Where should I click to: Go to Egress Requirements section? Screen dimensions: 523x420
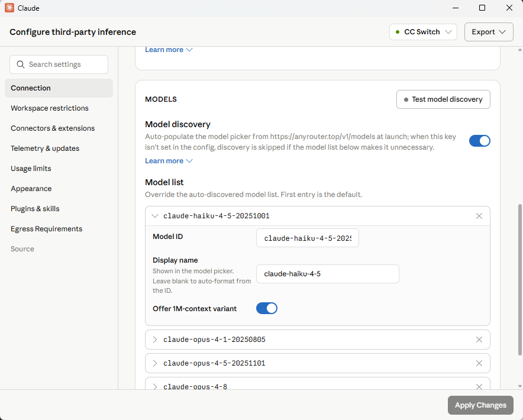tap(46, 229)
